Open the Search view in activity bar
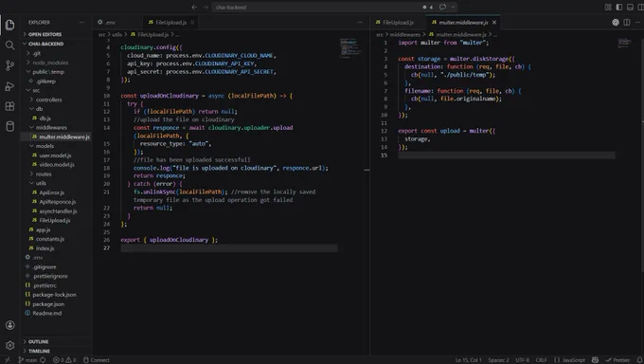This screenshot has height=364, width=644. click(x=9, y=45)
